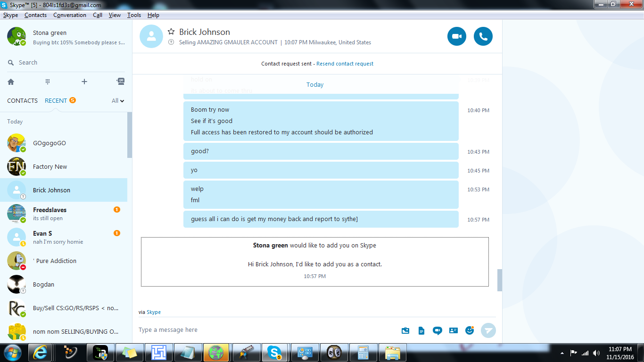Screen dimensions: 644x362
Task: Switch to the CONTACTS tab
Action: pyautogui.click(x=22, y=101)
